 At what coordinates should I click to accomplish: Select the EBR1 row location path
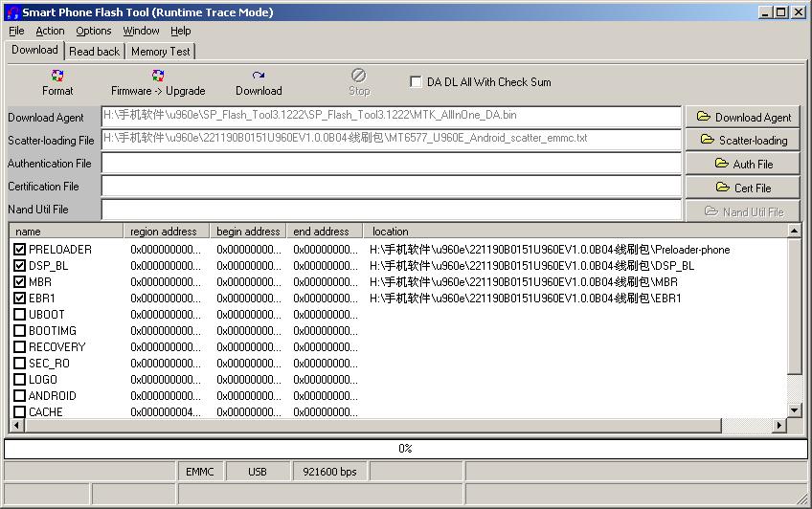point(526,299)
